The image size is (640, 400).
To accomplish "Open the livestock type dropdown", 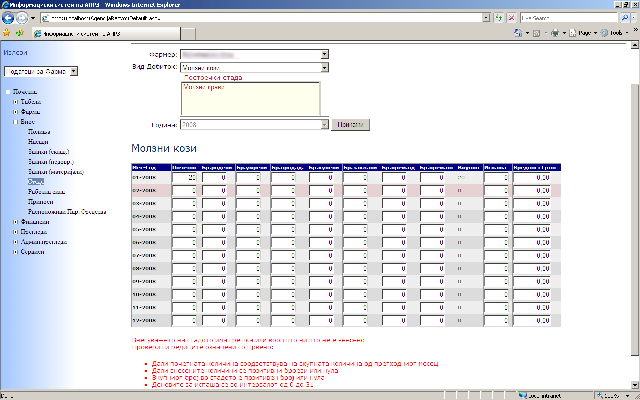I will [x=324, y=67].
